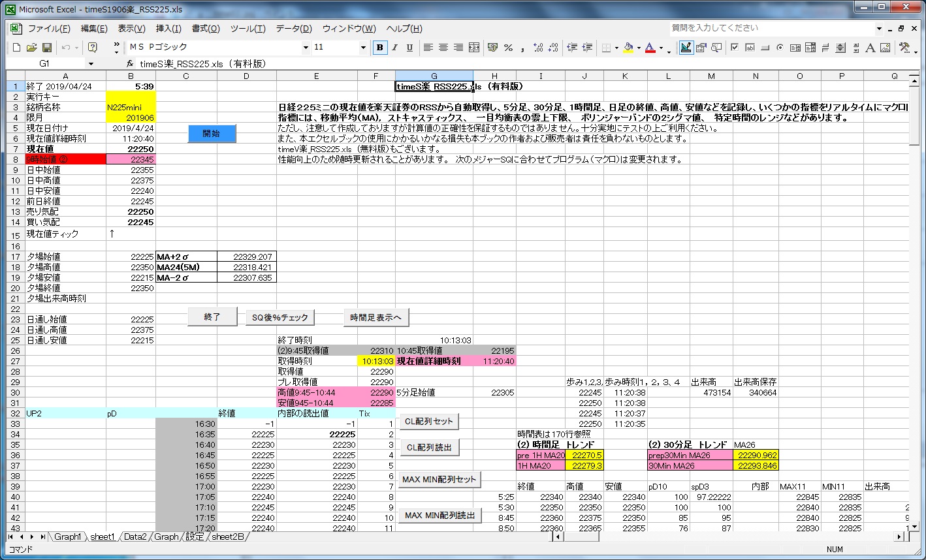Toggle Italic formatting
Image resolution: width=926 pixels, height=560 pixels.
pos(394,47)
